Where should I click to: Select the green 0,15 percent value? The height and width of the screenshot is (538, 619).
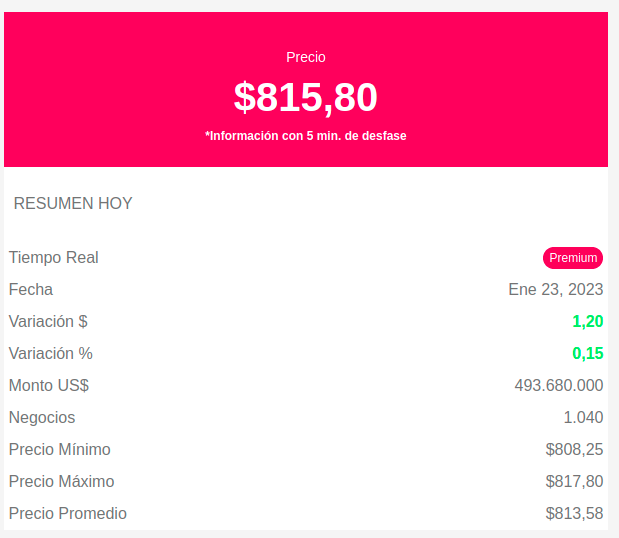pyautogui.click(x=588, y=354)
